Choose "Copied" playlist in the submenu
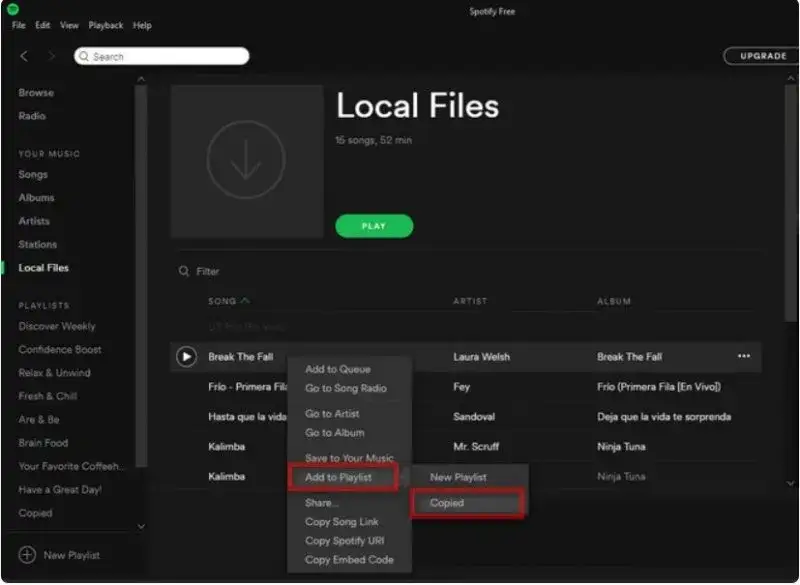Image resolution: width=800 pixels, height=585 pixels. point(445,502)
